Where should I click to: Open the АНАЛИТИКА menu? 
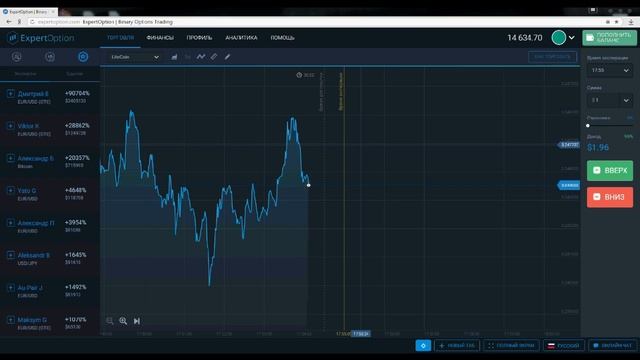tap(241, 38)
